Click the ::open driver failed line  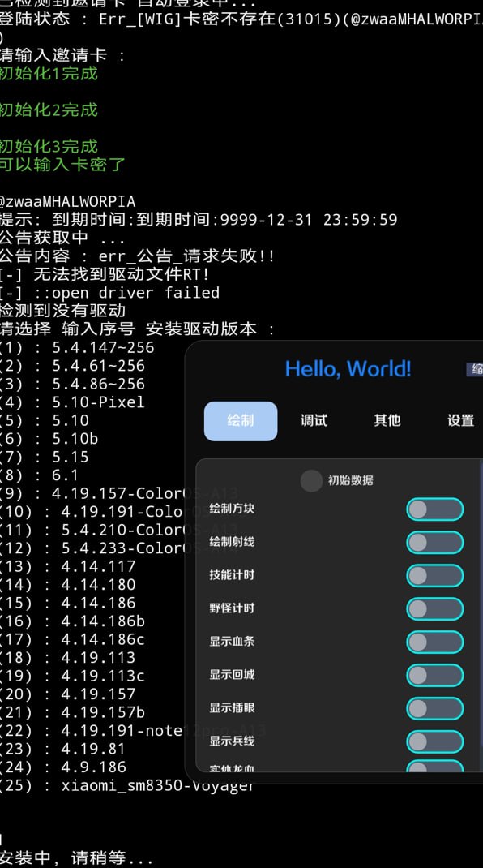click(x=109, y=292)
